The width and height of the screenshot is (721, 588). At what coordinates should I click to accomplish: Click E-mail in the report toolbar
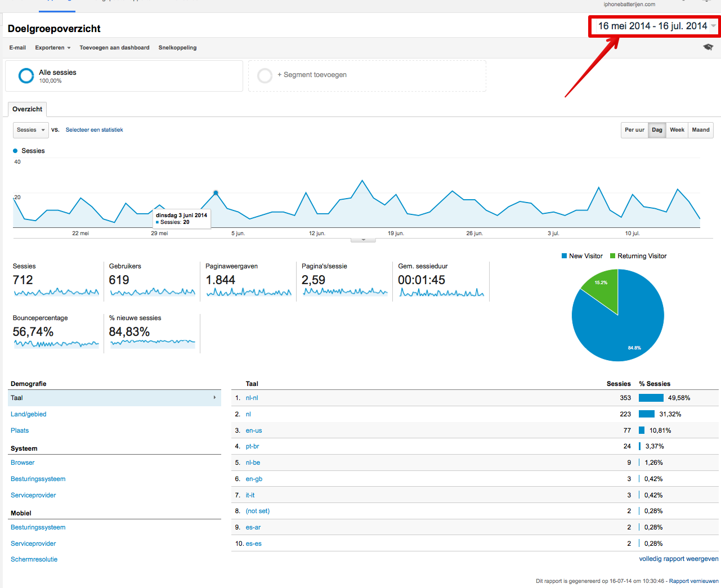[x=17, y=48]
